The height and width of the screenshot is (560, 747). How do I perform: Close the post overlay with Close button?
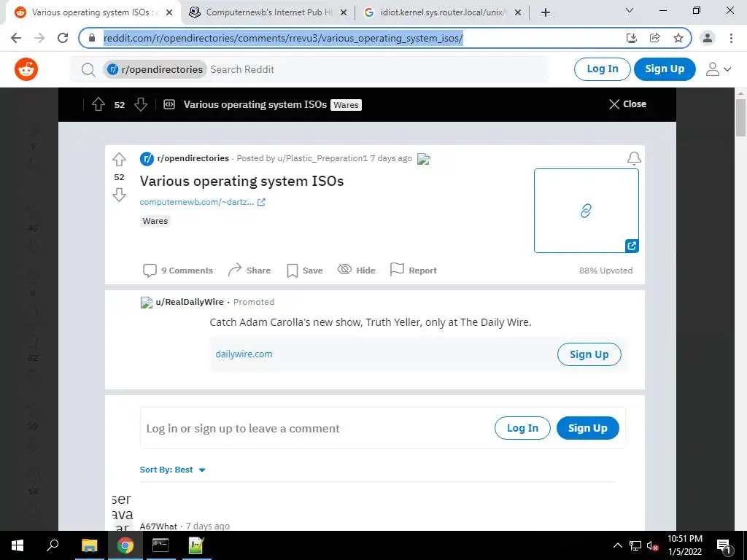click(627, 104)
